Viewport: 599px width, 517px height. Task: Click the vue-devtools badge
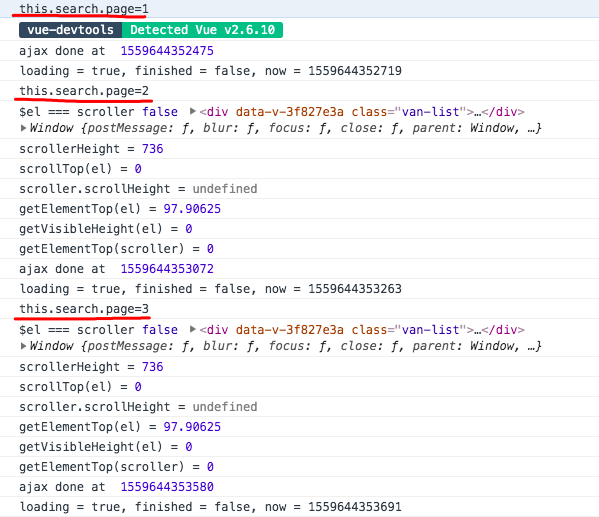coord(70,30)
